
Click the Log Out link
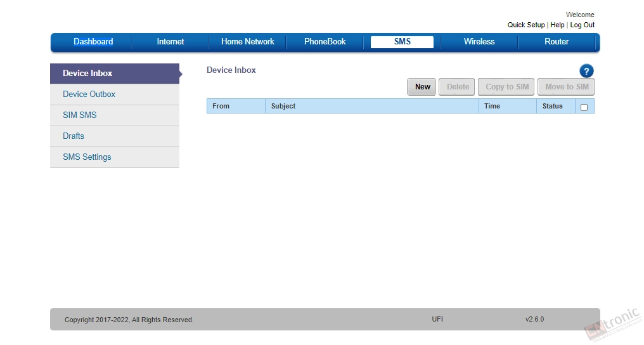583,25
